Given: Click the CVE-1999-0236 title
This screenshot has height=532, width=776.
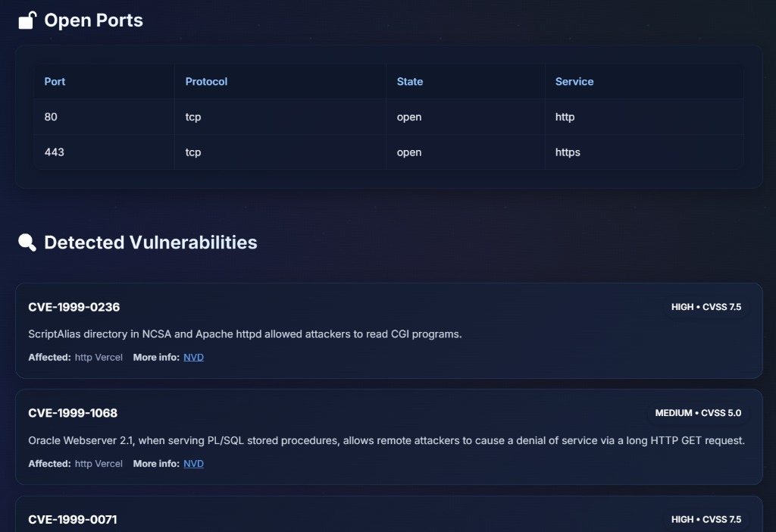Looking at the screenshot, I should point(74,307).
